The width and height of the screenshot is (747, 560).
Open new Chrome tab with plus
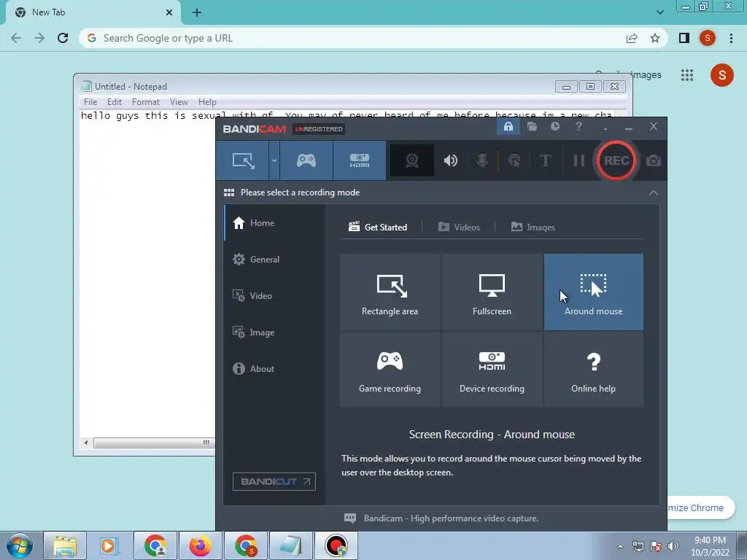pyautogui.click(x=197, y=13)
